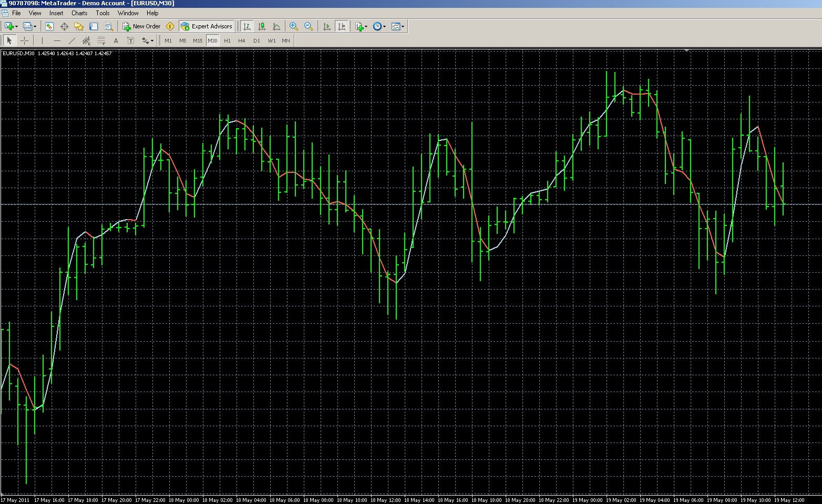Show the Terminal window icon
This screenshot has width=822, height=504.
[x=94, y=26]
